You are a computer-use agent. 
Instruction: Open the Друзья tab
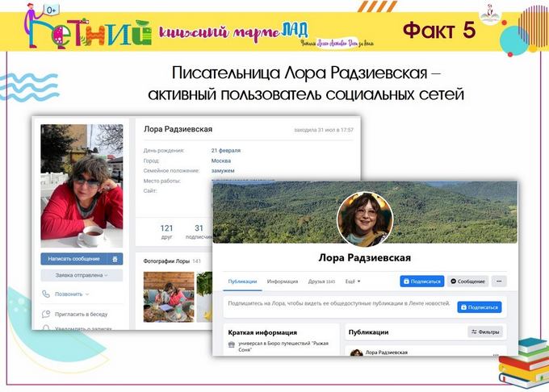(321, 281)
